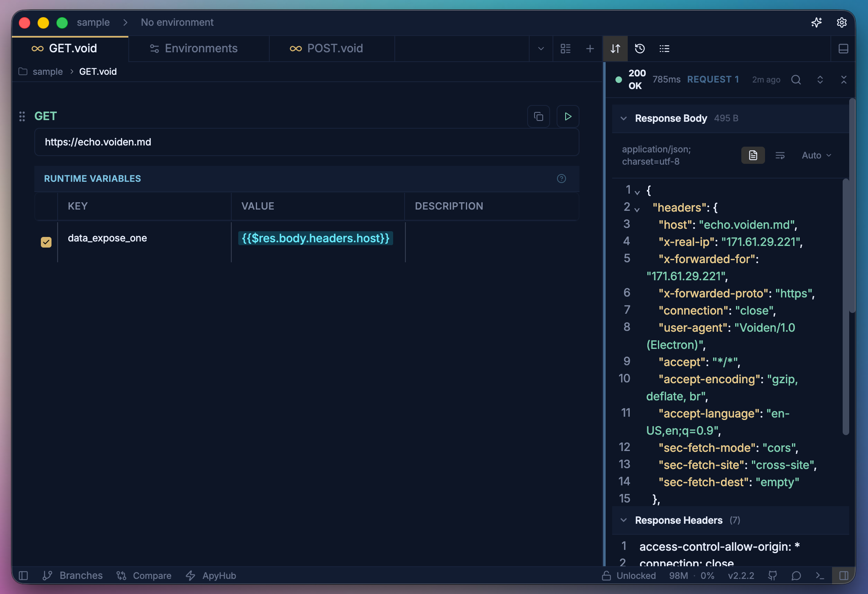Open the settings gear icon
Screen dimensions: 868x594
click(841, 22)
